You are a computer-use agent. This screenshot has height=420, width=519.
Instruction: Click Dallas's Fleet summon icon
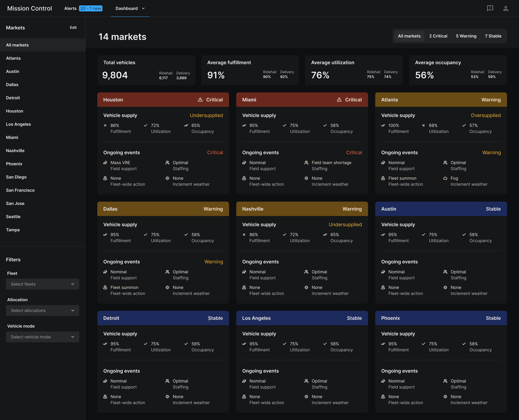[x=105, y=287]
